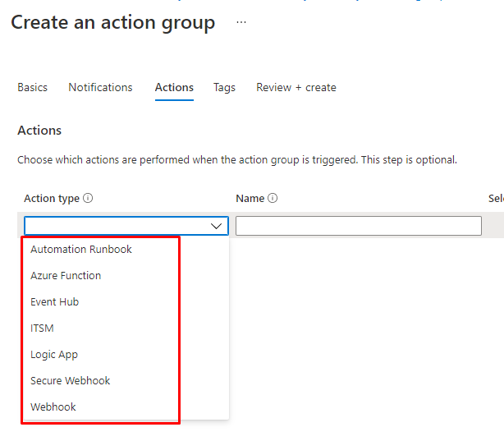The height and width of the screenshot is (441, 504).
Task: Select the Actions tab
Action: (x=174, y=87)
